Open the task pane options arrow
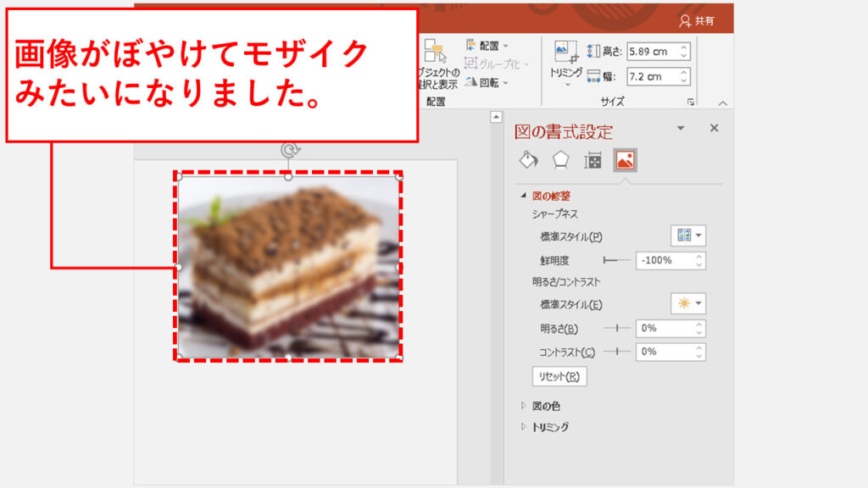This screenshot has height=488, width=868. [x=681, y=129]
